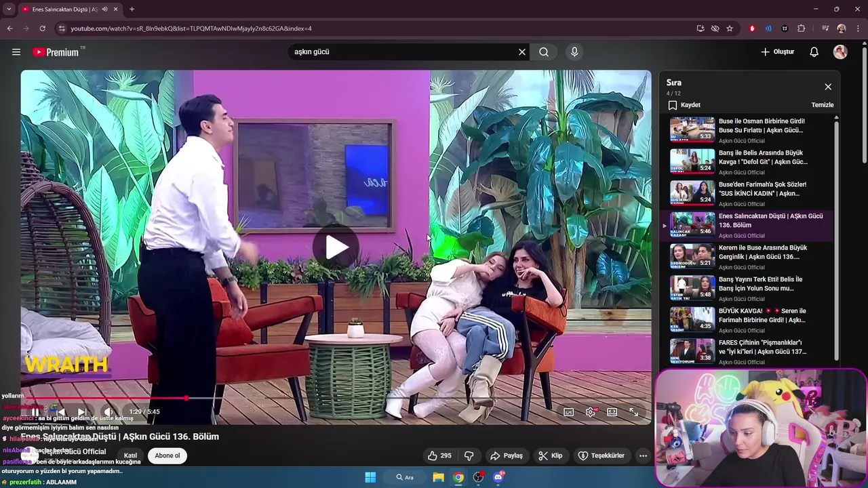Close the current browser tab
Image resolution: width=868 pixels, height=488 pixels.
point(116,9)
